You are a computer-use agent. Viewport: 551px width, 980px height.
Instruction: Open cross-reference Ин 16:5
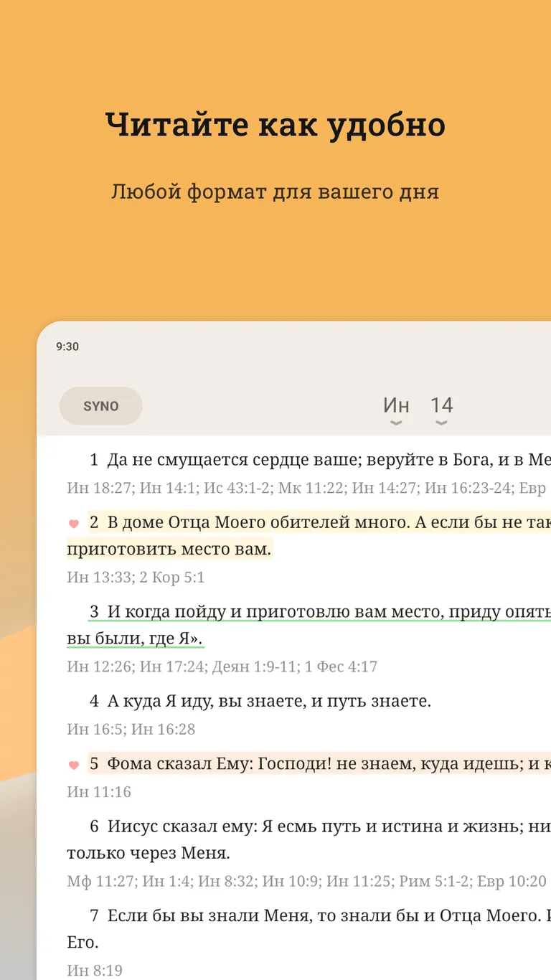[95, 730]
